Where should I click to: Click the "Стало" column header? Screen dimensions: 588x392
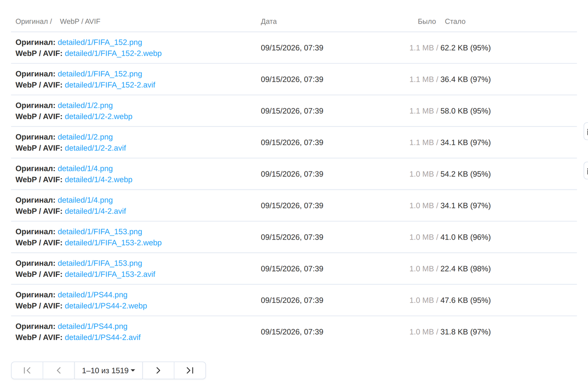tap(455, 22)
